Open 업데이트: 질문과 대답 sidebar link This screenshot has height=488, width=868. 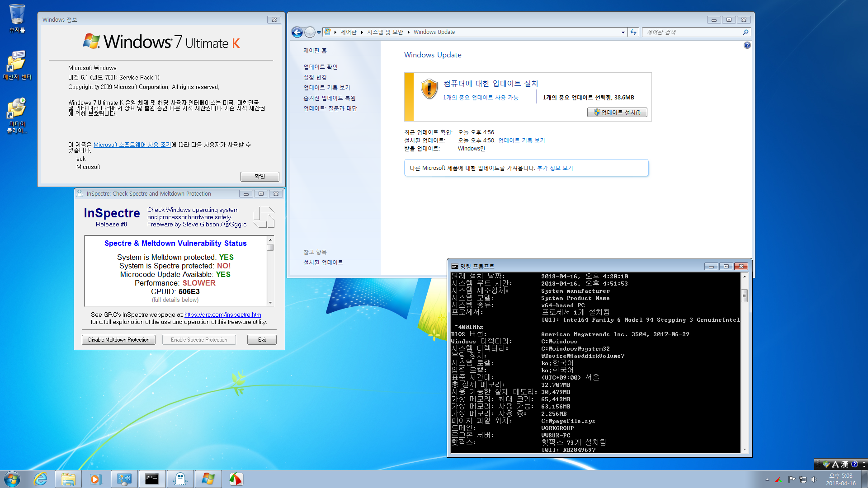(330, 108)
